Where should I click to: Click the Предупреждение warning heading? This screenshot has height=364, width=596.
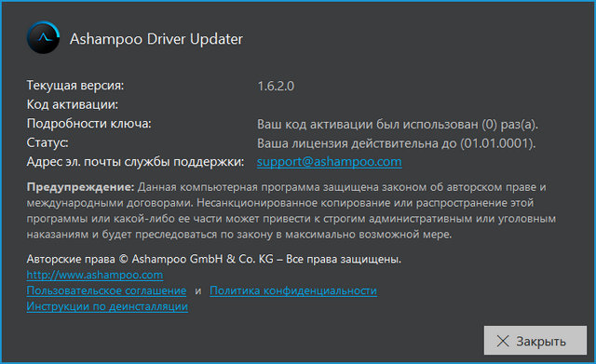pos(81,187)
